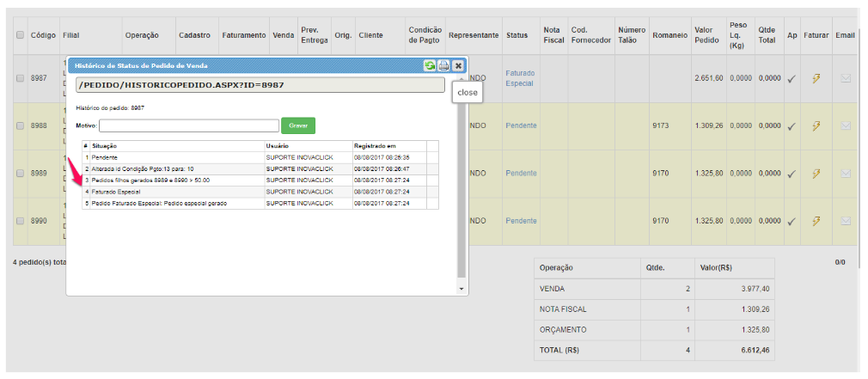Click the Faturar lightning icon for order 8990
Image resolution: width=868 pixels, height=379 pixels.
pos(816,221)
